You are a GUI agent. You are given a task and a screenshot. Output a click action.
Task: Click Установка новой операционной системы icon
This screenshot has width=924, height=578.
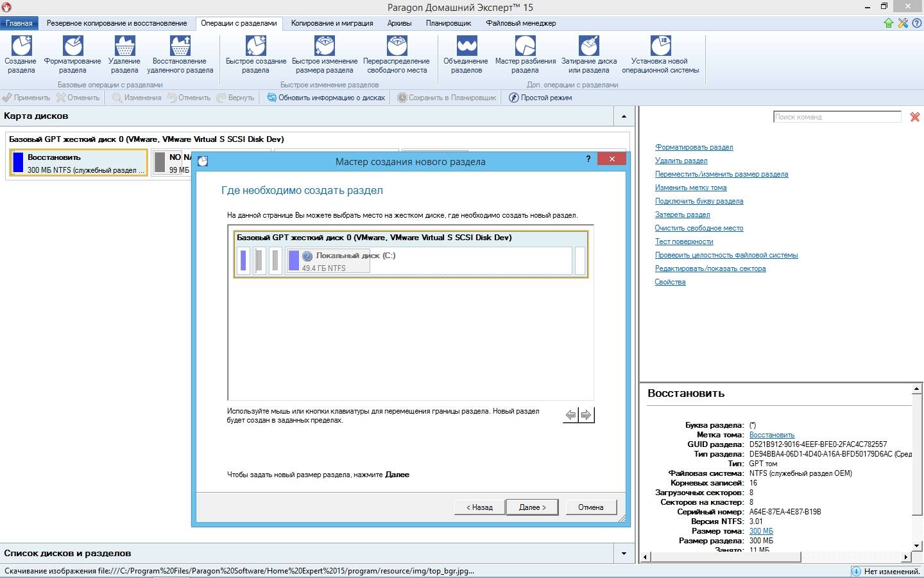coord(660,46)
